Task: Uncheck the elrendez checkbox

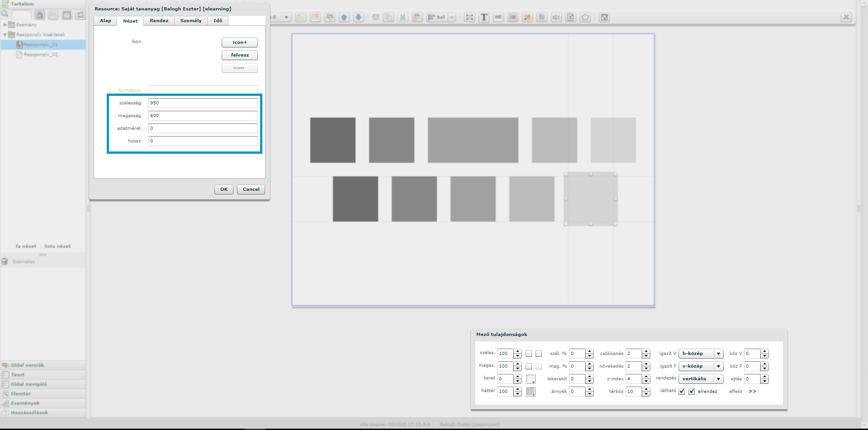Action: click(692, 392)
